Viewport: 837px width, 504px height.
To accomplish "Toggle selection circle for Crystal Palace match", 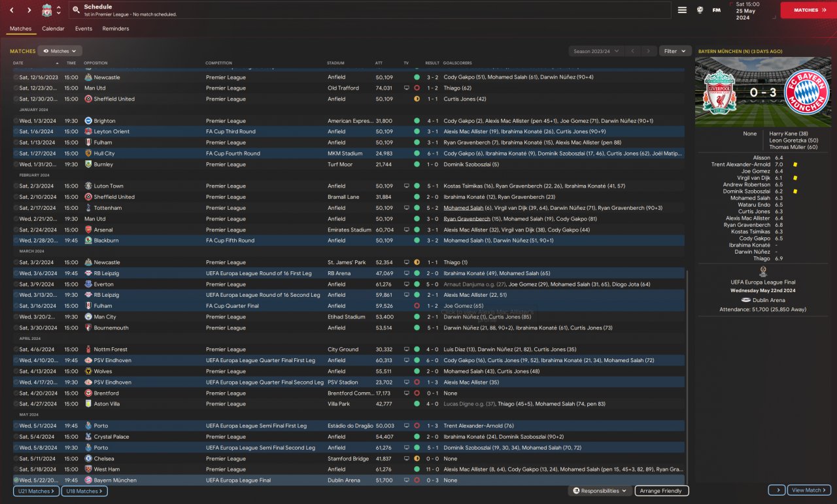I will (16, 437).
